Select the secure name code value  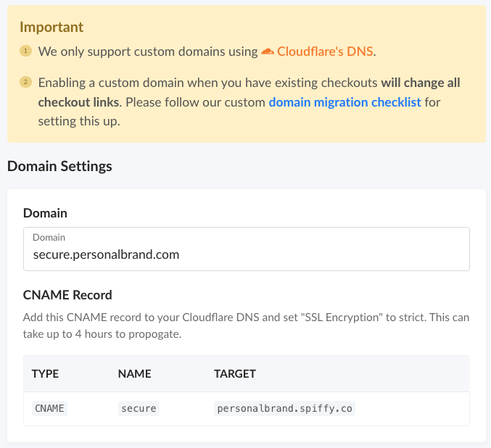tap(139, 409)
